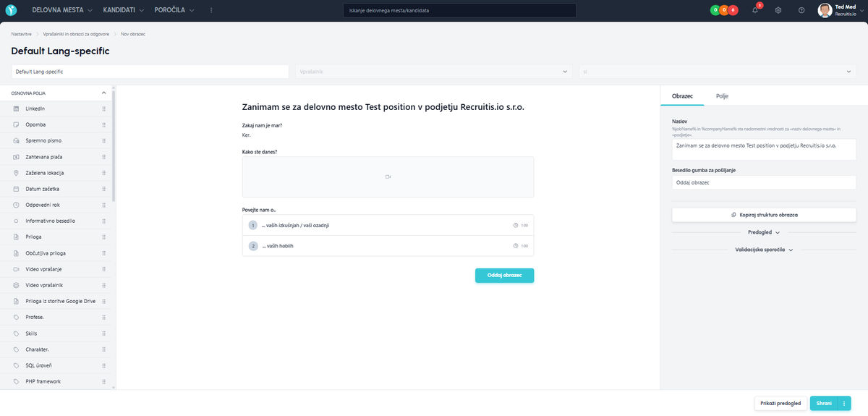
Task: Click the Odpovedni rok clock icon
Action: pyautogui.click(x=17, y=205)
